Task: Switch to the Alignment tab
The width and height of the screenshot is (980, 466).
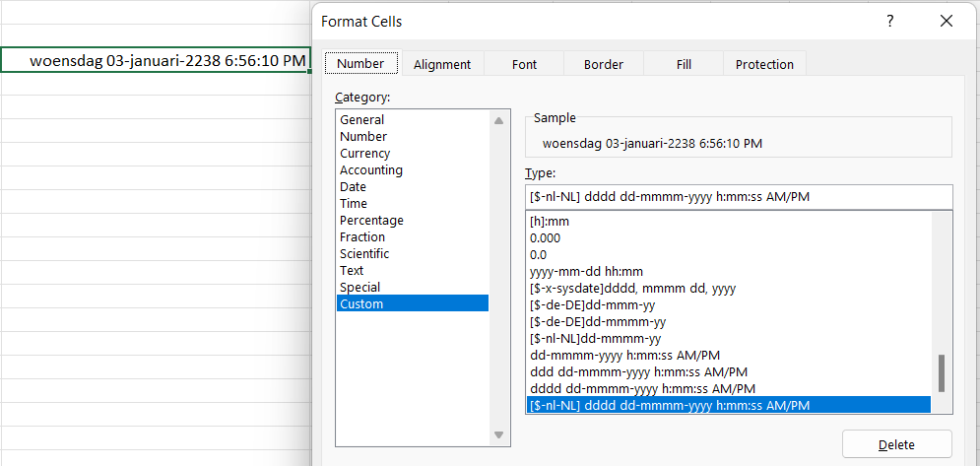Action: point(441,64)
